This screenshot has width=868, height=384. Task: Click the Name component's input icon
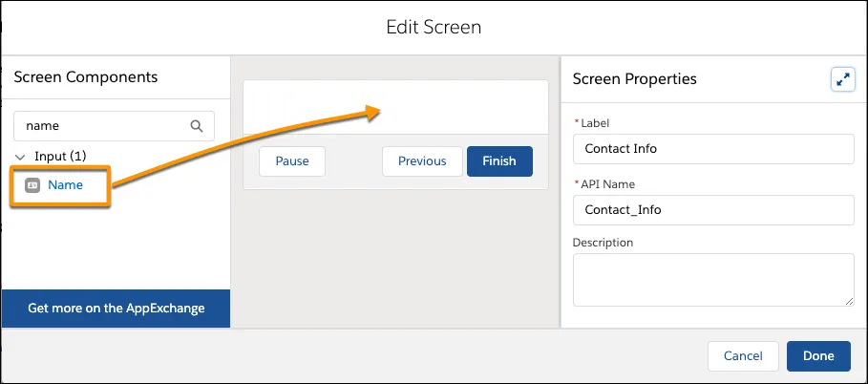pos(32,185)
